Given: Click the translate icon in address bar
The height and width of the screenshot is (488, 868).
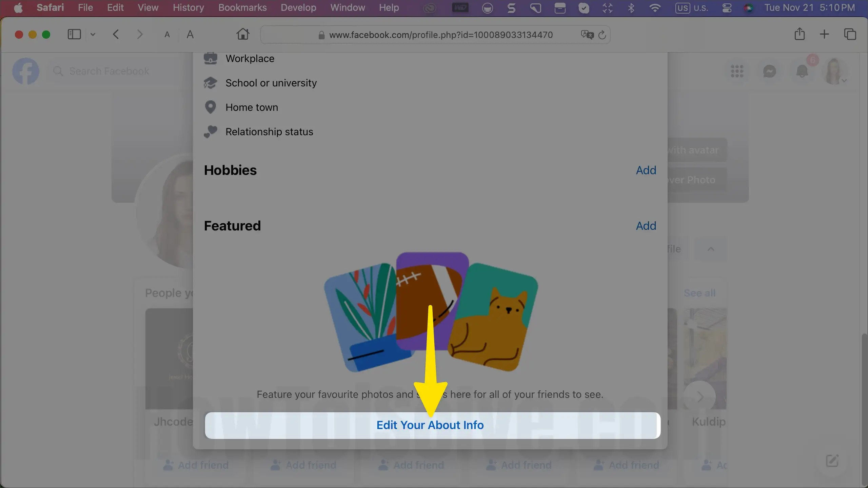Looking at the screenshot, I should [587, 35].
